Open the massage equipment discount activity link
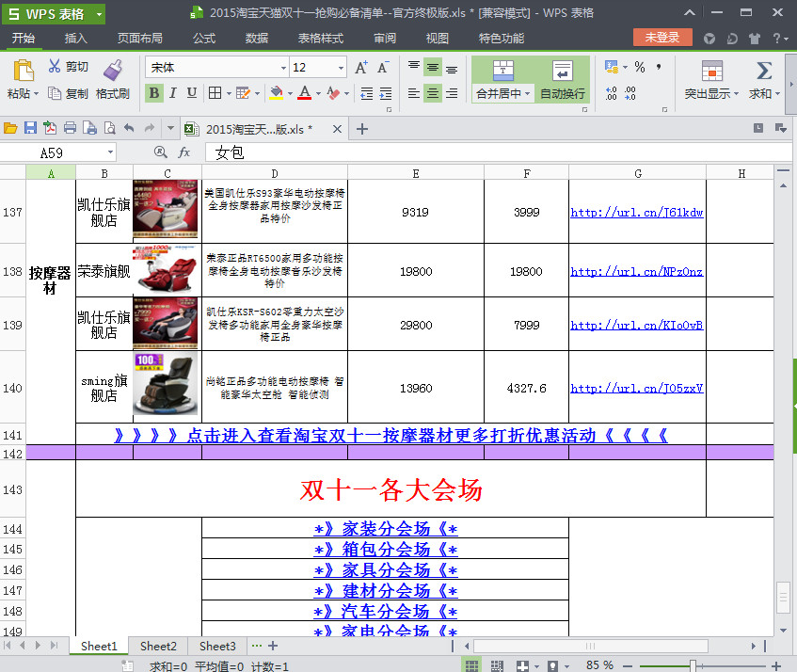 pyautogui.click(x=391, y=435)
